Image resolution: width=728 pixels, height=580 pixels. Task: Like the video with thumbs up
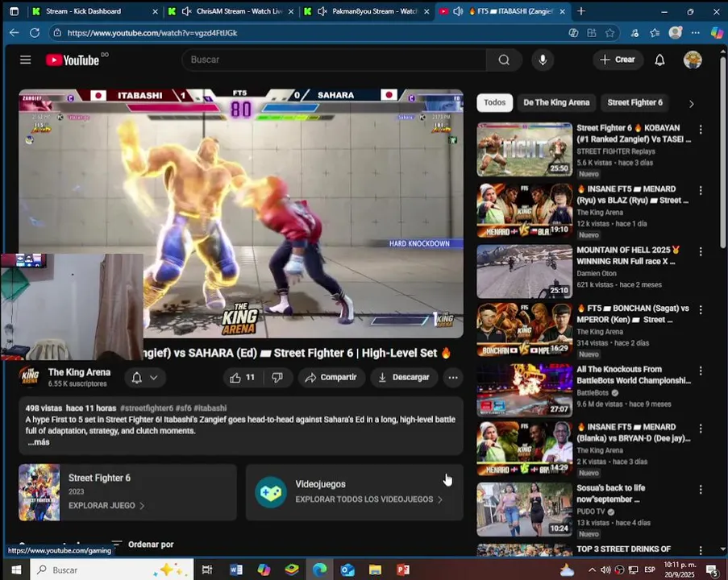tap(242, 377)
